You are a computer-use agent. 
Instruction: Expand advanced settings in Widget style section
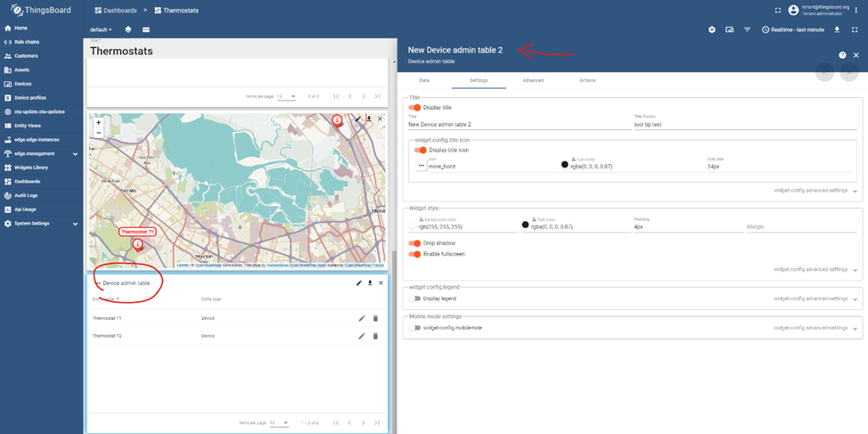(x=815, y=269)
